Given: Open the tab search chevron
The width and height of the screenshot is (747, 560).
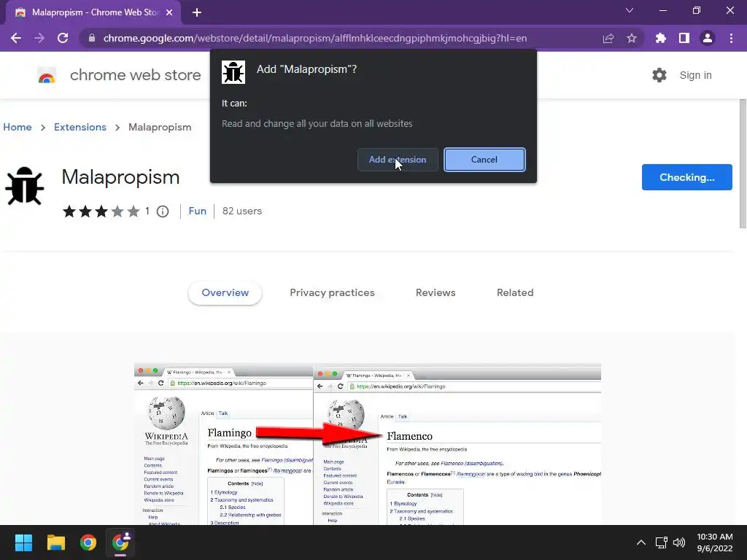Looking at the screenshot, I should [x=630, y=10].
